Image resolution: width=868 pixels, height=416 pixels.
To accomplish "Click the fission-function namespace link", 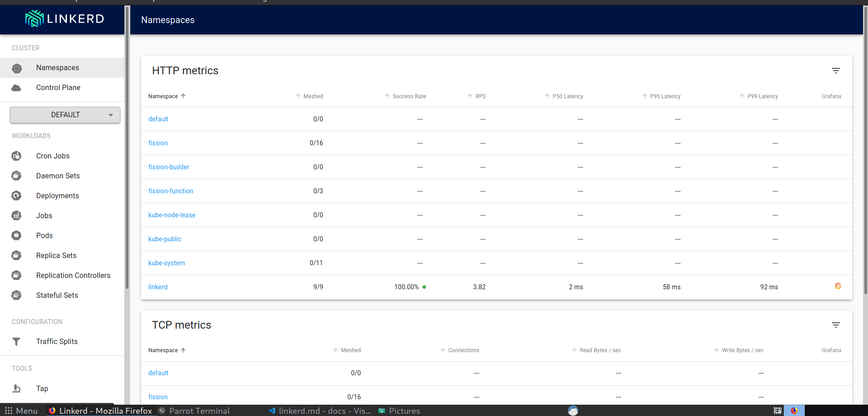I will coord(171,191).
